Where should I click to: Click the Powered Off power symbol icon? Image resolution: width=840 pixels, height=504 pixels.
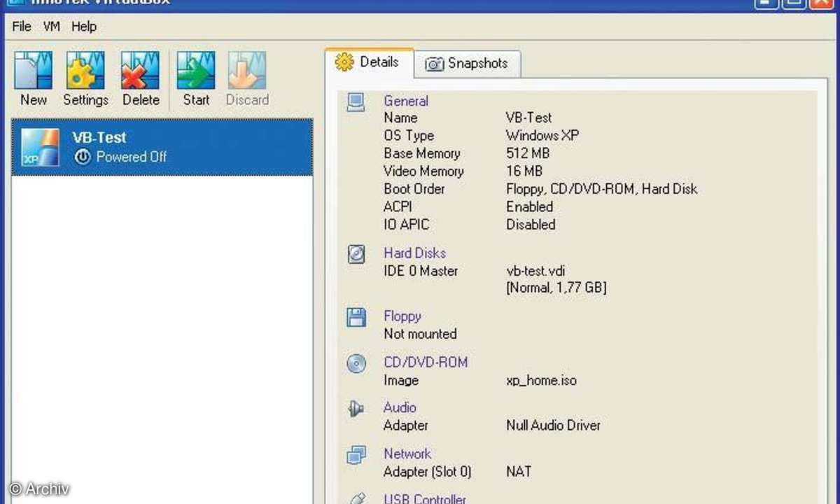click(83, 157)
